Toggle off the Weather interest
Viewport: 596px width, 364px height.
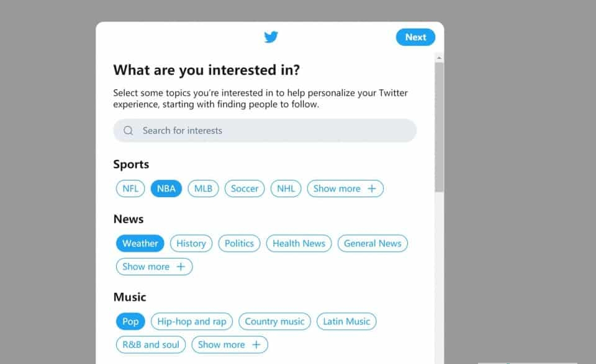(140, 243)
